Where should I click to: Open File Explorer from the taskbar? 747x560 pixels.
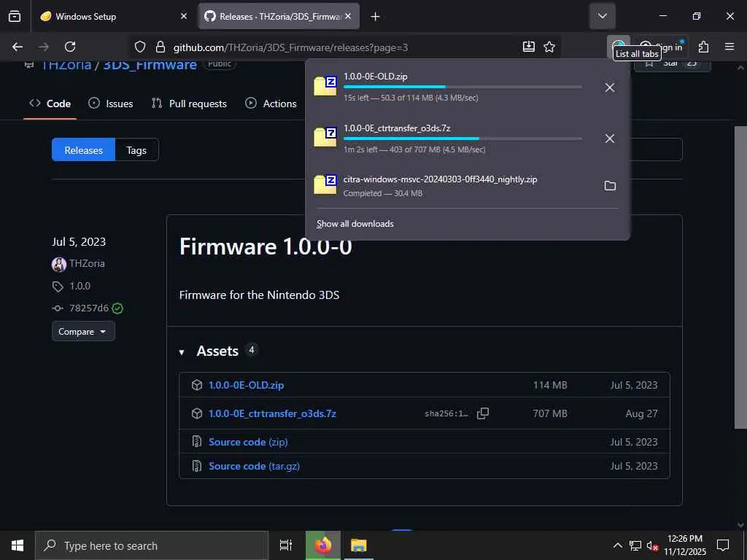(x=358, y=545)
